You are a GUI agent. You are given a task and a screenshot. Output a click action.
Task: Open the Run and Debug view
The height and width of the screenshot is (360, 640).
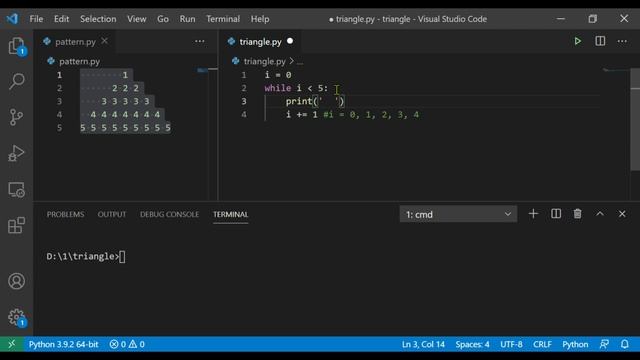tap(16, 153)
